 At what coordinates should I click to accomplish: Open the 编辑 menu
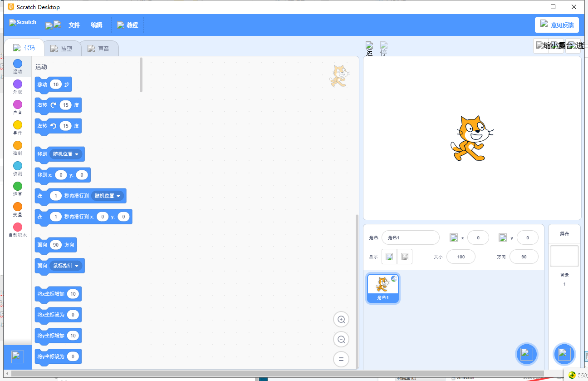[x=97, y=25]
